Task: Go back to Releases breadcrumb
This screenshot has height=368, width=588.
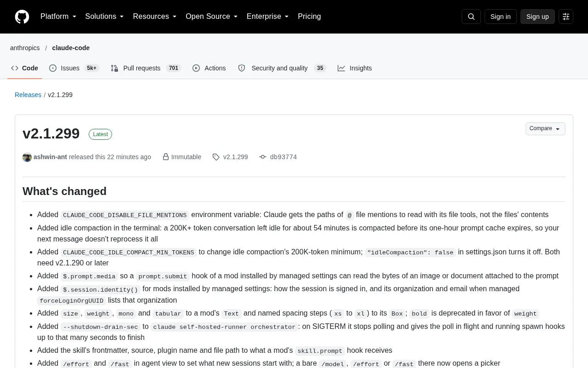Action: tap(28, 95)
